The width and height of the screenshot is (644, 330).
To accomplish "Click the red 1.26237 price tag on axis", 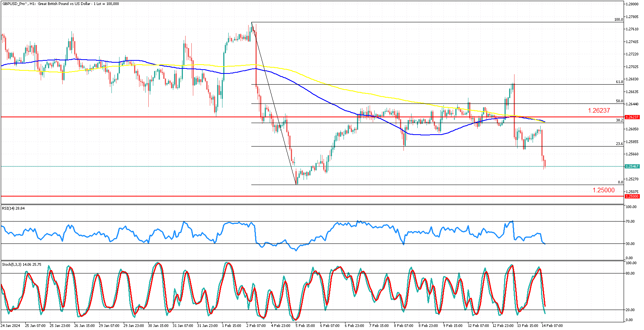I will (x=632, y=117).
